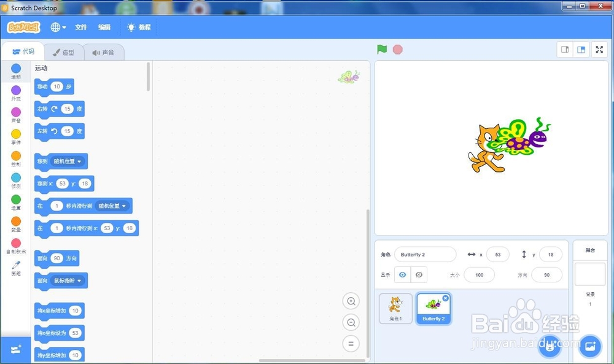Open the 教程 tutorials
614x364 pixels.
[x=139, y=27]
